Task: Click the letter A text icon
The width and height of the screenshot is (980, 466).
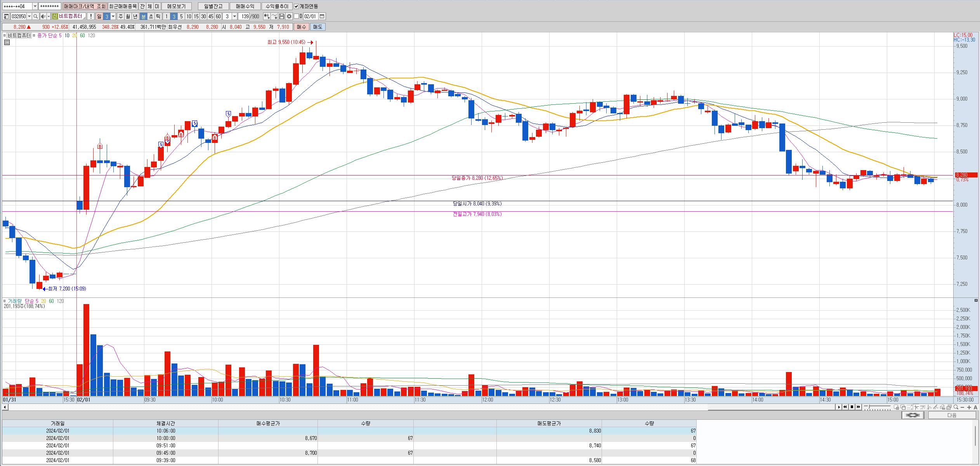Action: pos(976,407)
